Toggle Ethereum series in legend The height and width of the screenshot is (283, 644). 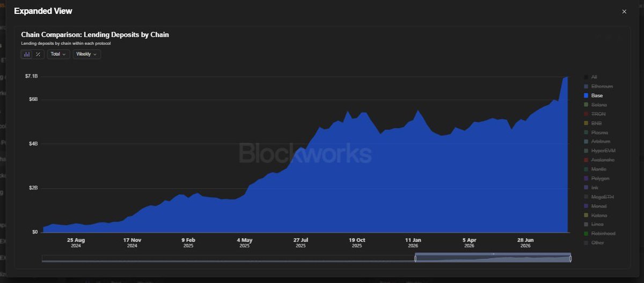click(598, 86)
